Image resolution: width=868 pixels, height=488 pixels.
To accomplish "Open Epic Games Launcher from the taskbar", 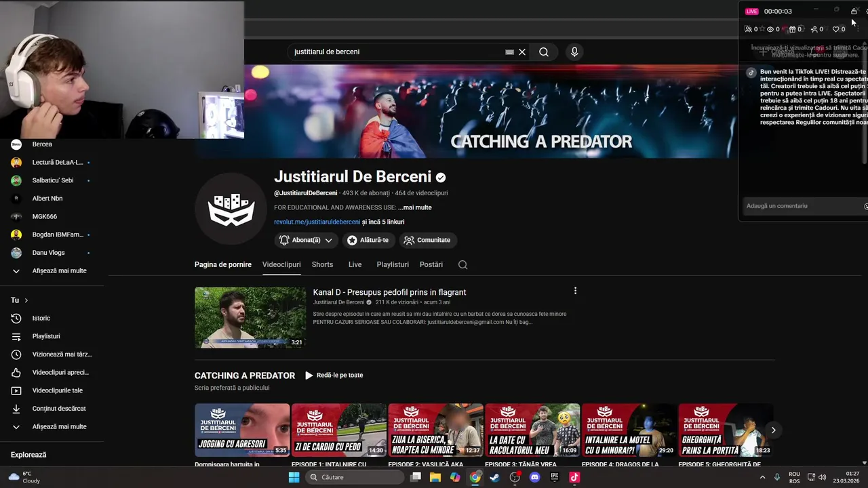I will click(555, 477).
